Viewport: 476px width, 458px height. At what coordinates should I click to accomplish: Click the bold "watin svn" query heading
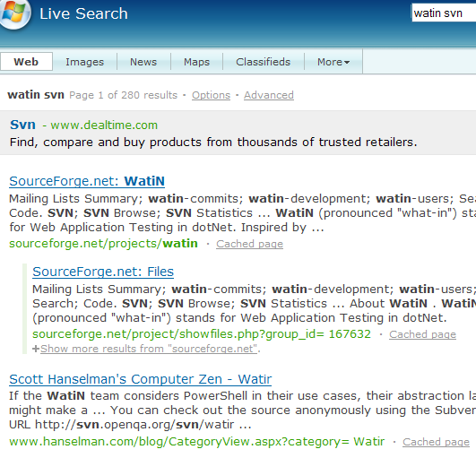point(36,95)
